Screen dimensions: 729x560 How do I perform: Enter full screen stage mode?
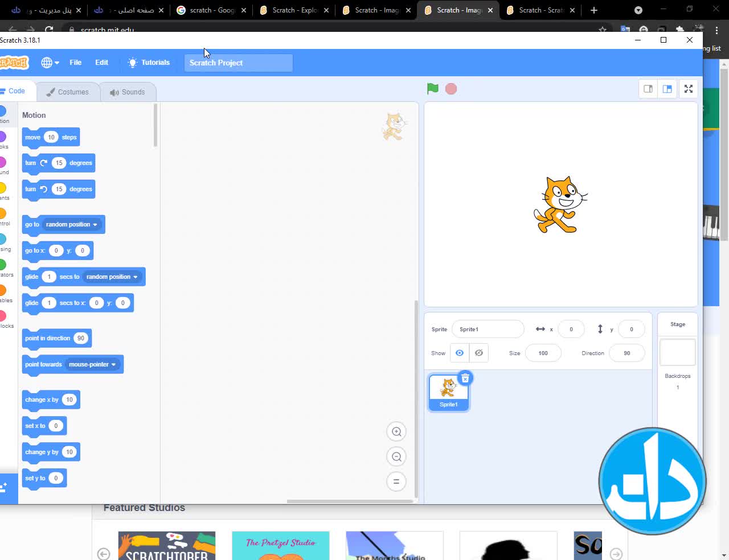point(688,89)
